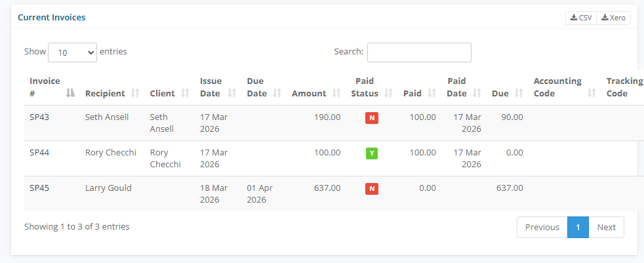This screenshot has height=263, width=644.
Task: Click the Previous page button
Action: coord(542,227)
